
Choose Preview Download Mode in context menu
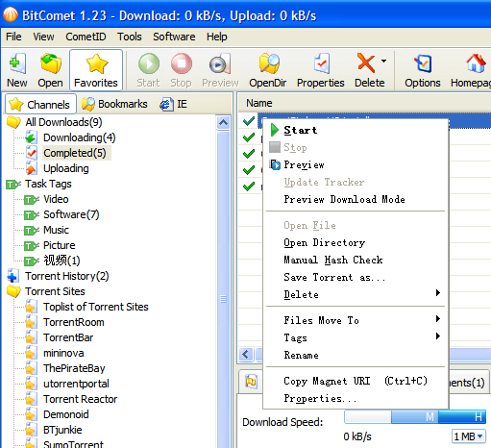(356, 199)
